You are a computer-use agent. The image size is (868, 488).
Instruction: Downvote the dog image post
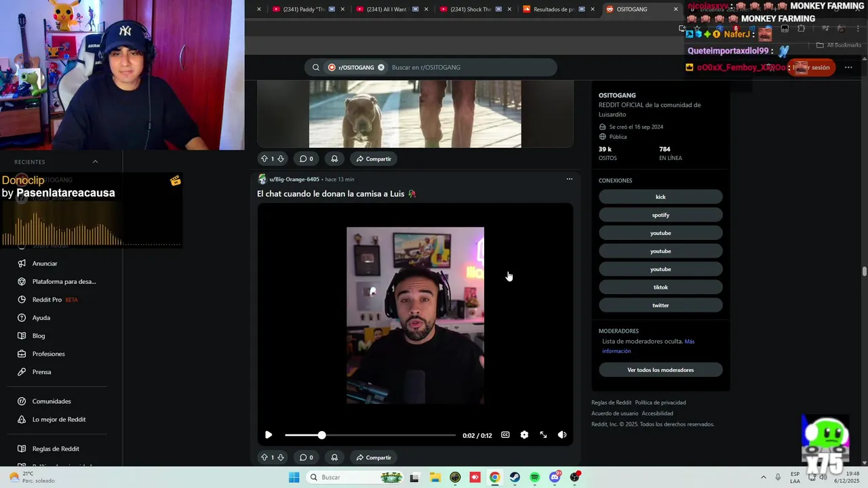pyautogui.click(x=281, y=159)
